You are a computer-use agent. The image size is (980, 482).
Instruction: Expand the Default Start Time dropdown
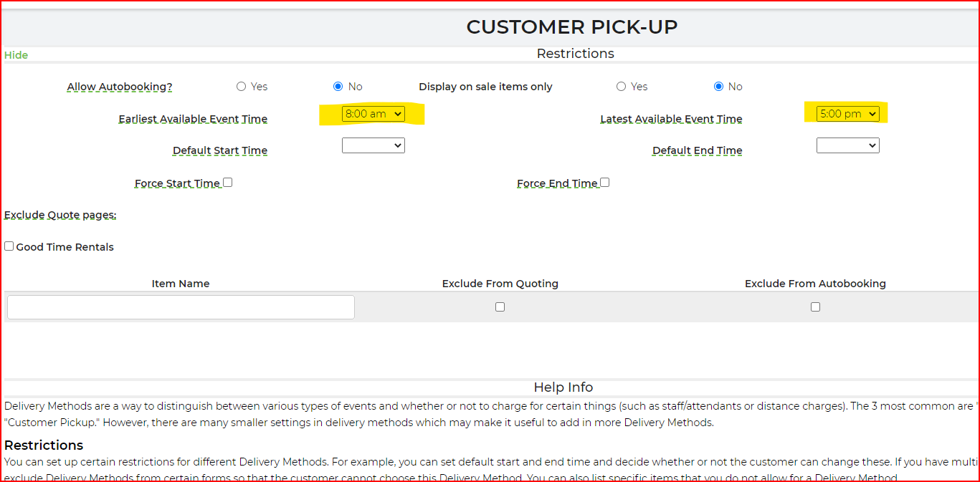(373, 145)
